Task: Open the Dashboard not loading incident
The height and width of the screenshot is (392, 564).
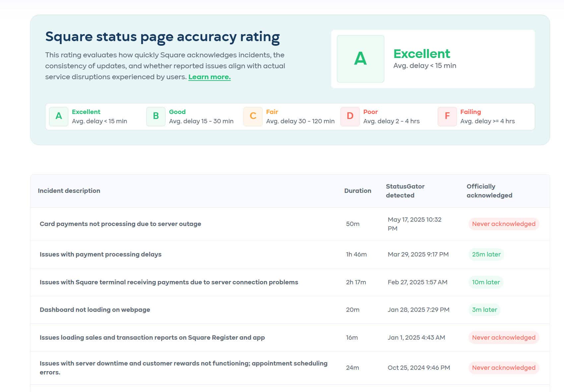Action: (95, 310)
